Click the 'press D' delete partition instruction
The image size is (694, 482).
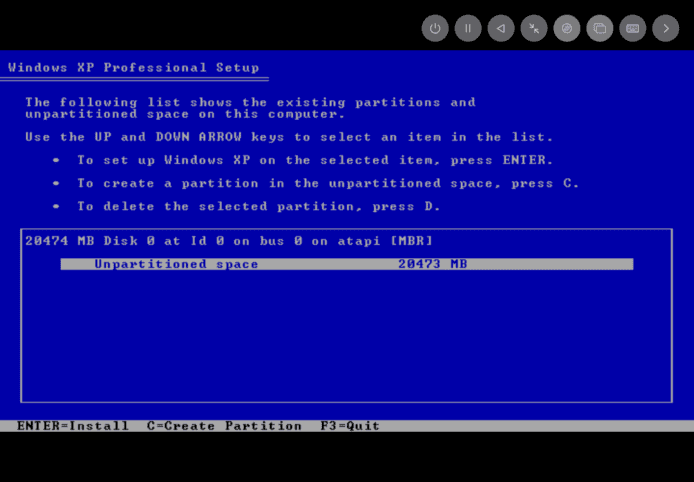(258, 206)
